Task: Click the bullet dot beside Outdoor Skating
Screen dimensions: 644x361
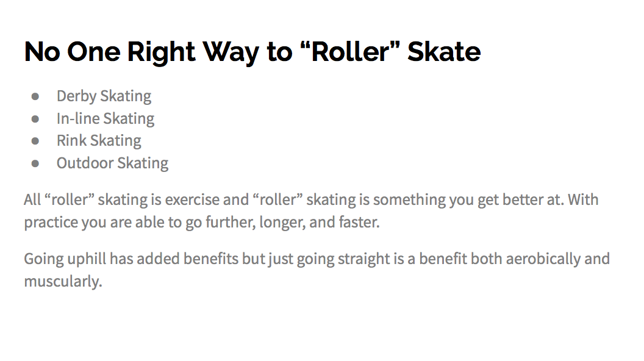Action: click(35, 164)
